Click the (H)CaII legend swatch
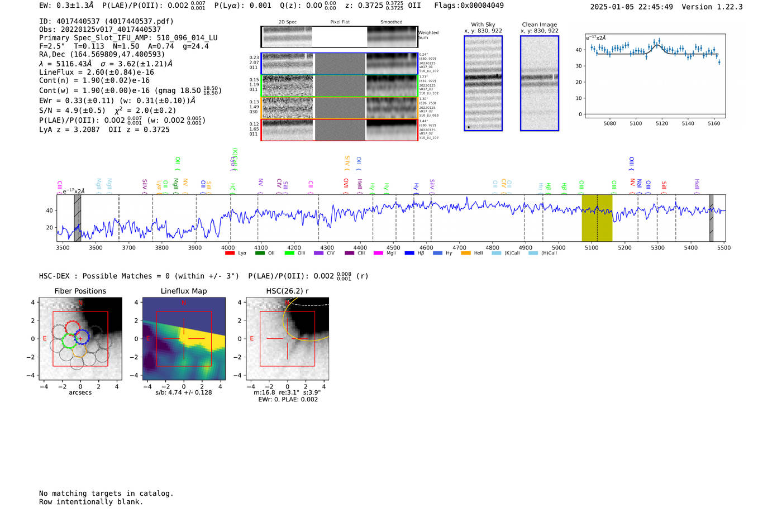Screen dimensions: 782x532 533,253
